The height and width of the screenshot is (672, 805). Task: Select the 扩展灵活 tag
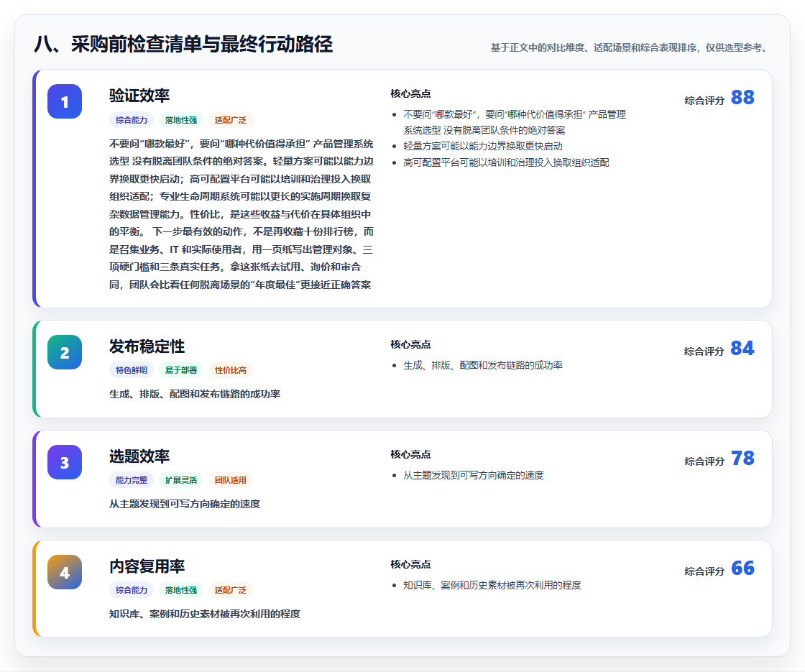click(x=181, y=480)
